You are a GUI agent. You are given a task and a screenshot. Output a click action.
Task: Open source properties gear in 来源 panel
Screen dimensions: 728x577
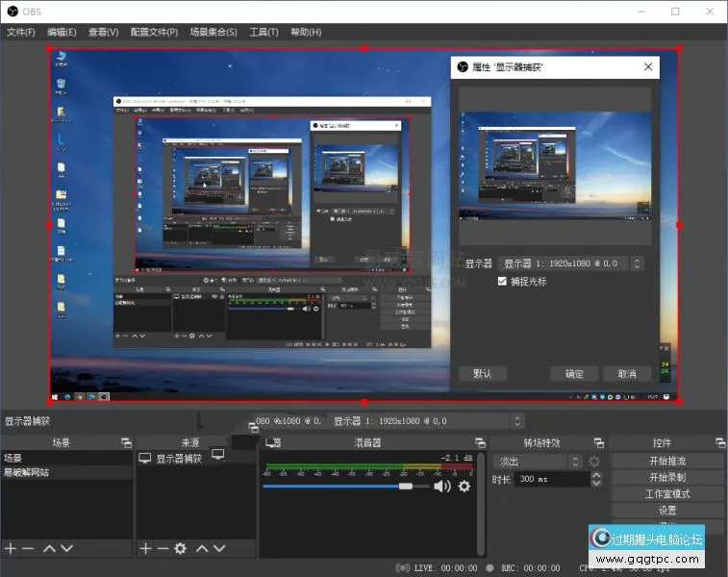click(x=180, y=548)
